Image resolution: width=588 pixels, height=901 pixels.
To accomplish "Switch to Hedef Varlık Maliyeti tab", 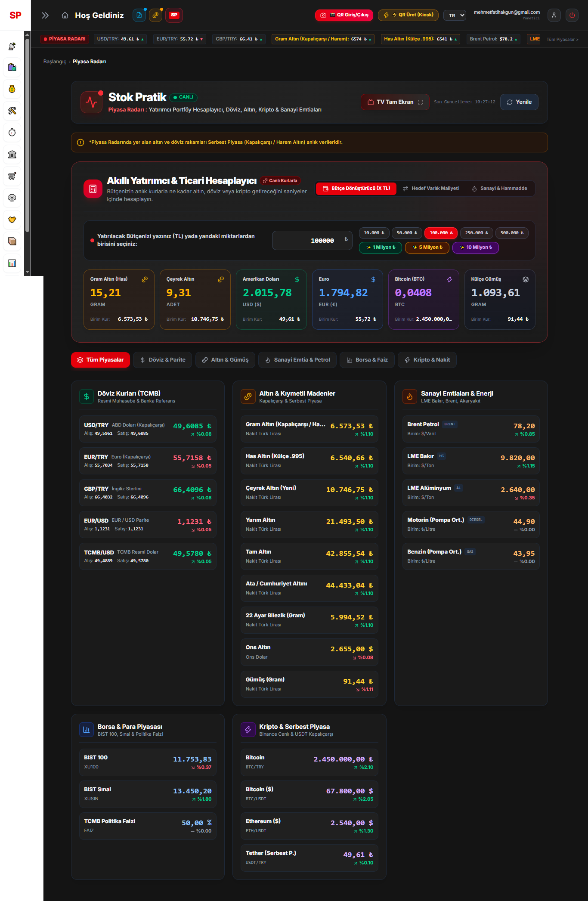I will pyautogui.click(x=431, y=189).
